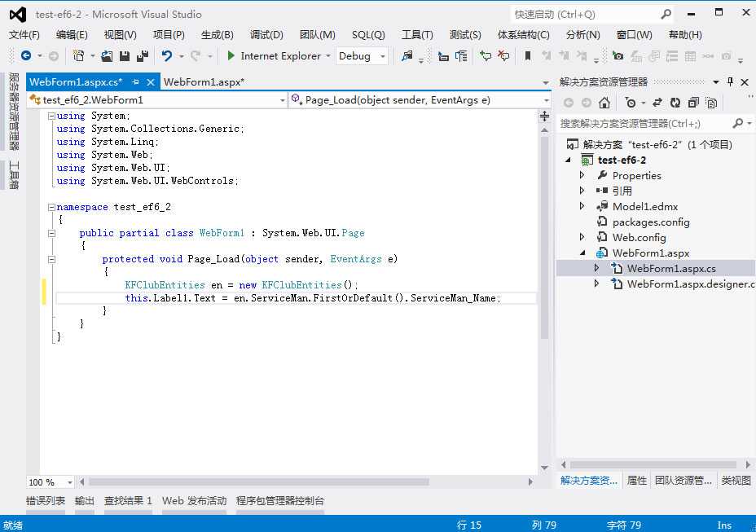The image size is (756, 532).
Task: Collapse the test-ef6-2 project node
Action: (x=569, y=160)
